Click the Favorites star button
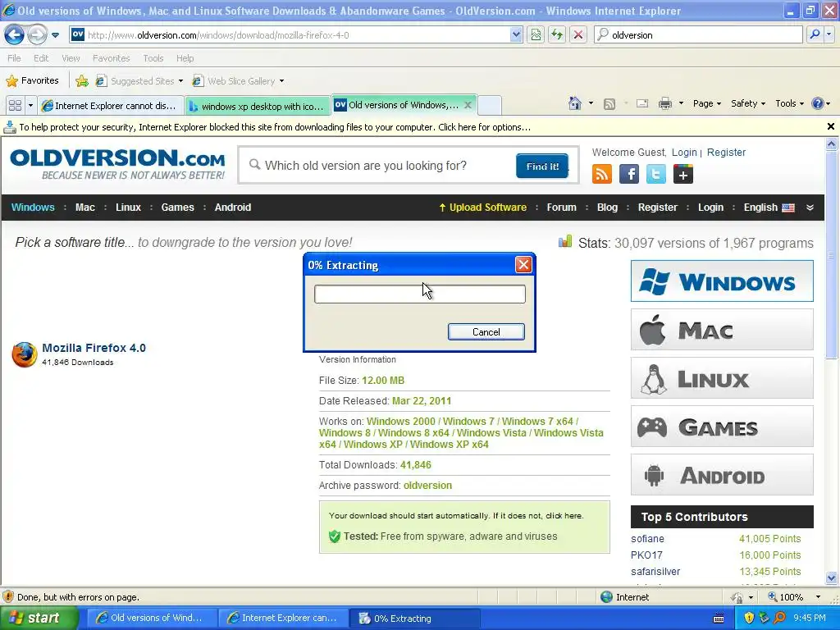Screen dimensions: 840x630 pos(32,81)
